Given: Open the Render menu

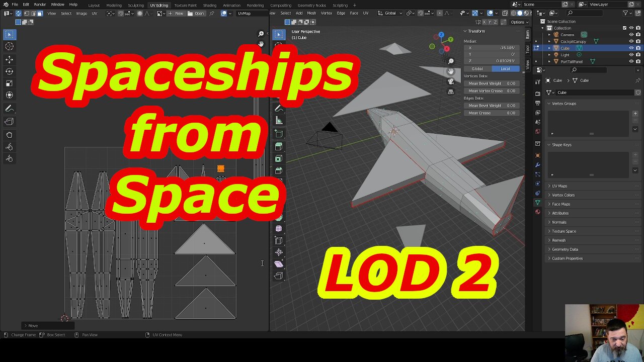Looking at the screenshot, I should [x=40, y=5].
